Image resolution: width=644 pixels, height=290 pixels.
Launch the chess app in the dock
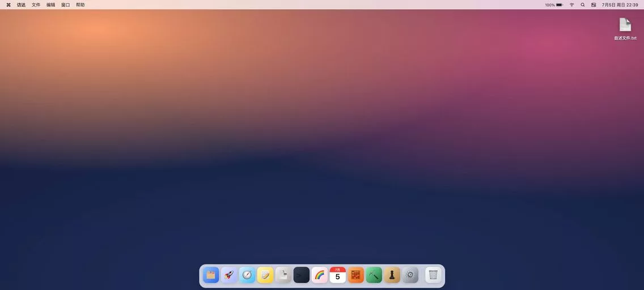(392, 275)
